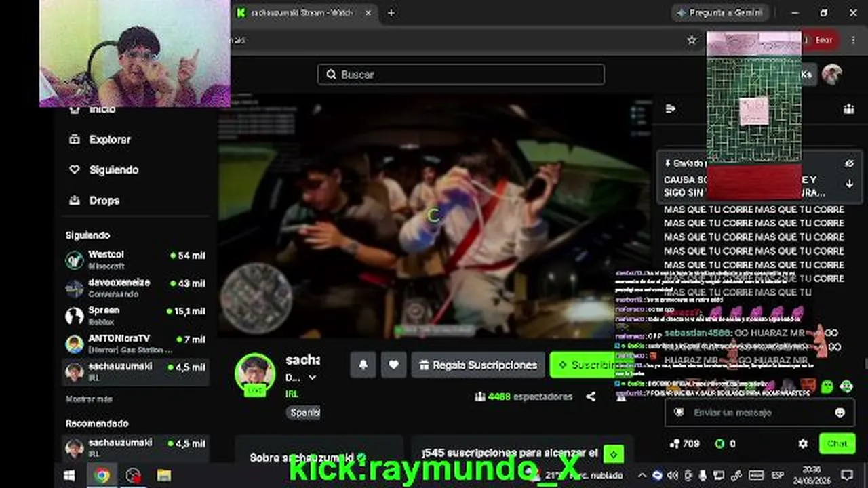Send message with green Chat button
The width and height of the screenshot is (868, 488).
pyautogui.click(x=837, y=444)
